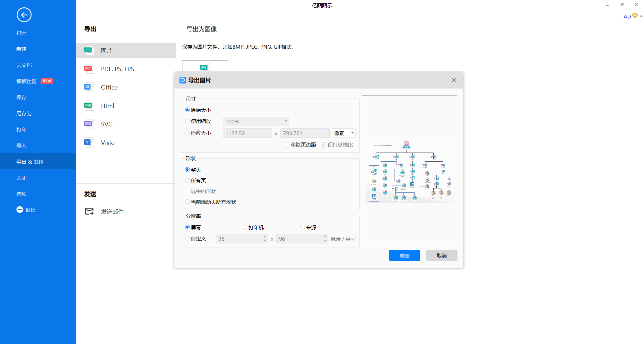Screen dimensions: 644x344
Task: Select the 屏幕 resolution option
Action: tap(187, 227)
